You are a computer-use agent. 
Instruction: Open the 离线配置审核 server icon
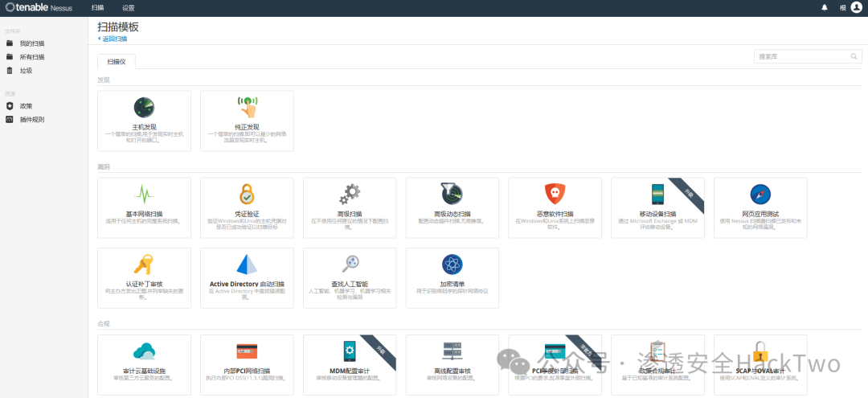click(x=452, y=351)
